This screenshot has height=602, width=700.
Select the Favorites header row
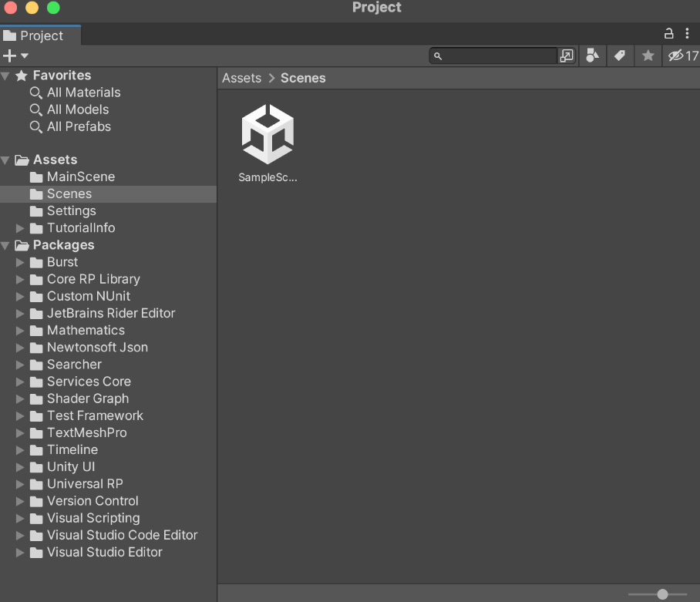108,76
